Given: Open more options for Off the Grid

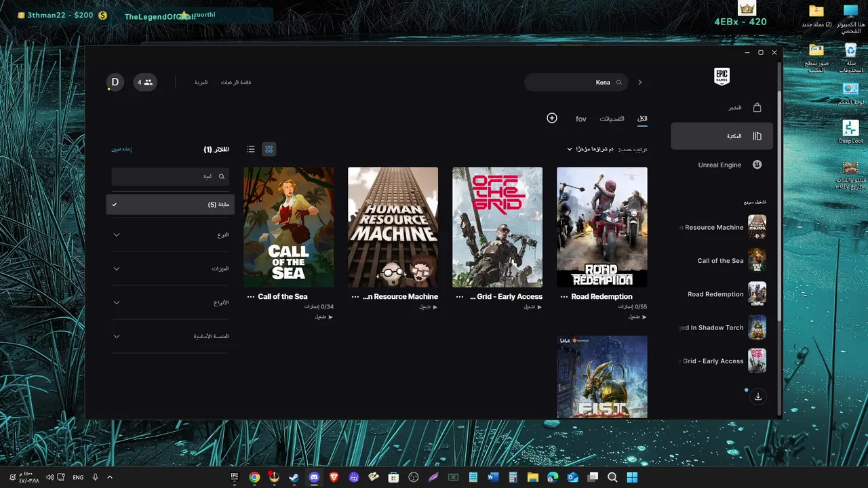Looking at the screenshot, I should click(x=460, y=297).
